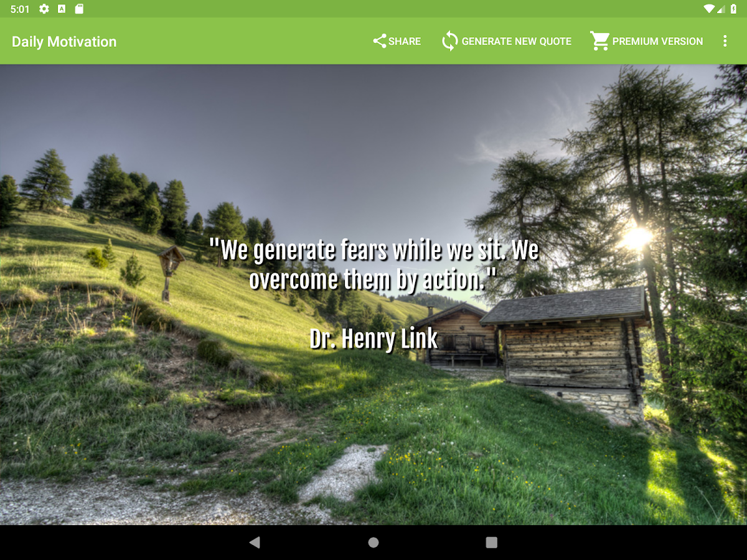Tap the settings gear in the status bar
747x560 pixels.
point(44,9)
